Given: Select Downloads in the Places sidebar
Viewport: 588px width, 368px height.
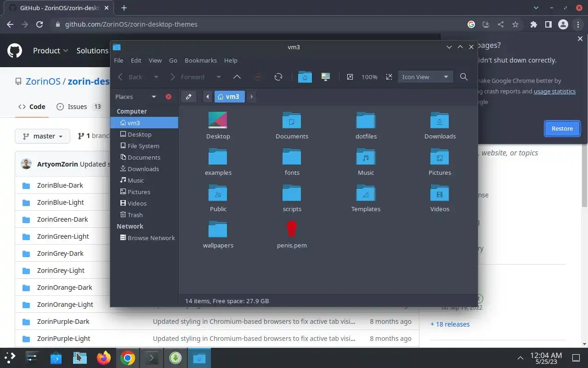Looking at the screenshot, I should pos(144,169).
